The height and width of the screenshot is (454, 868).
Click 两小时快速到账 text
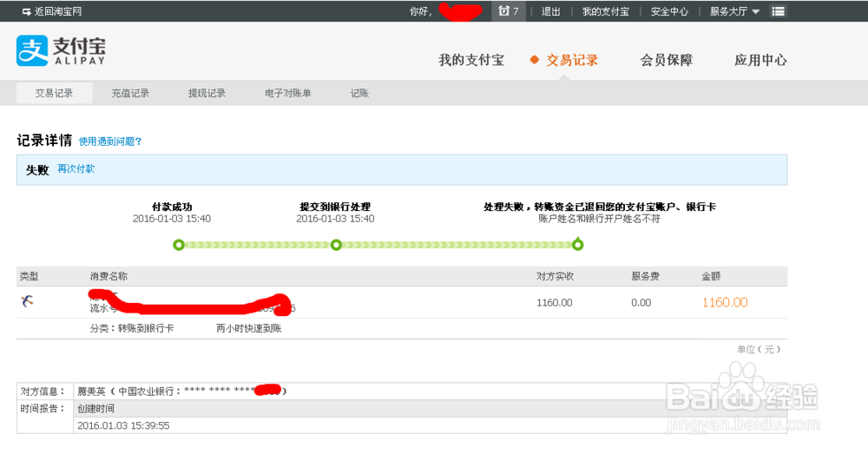point(248,328)
